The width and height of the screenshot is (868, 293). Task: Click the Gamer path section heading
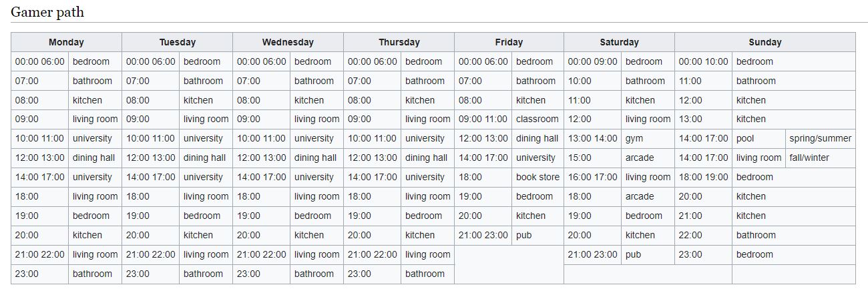click(x=47, y=12)
